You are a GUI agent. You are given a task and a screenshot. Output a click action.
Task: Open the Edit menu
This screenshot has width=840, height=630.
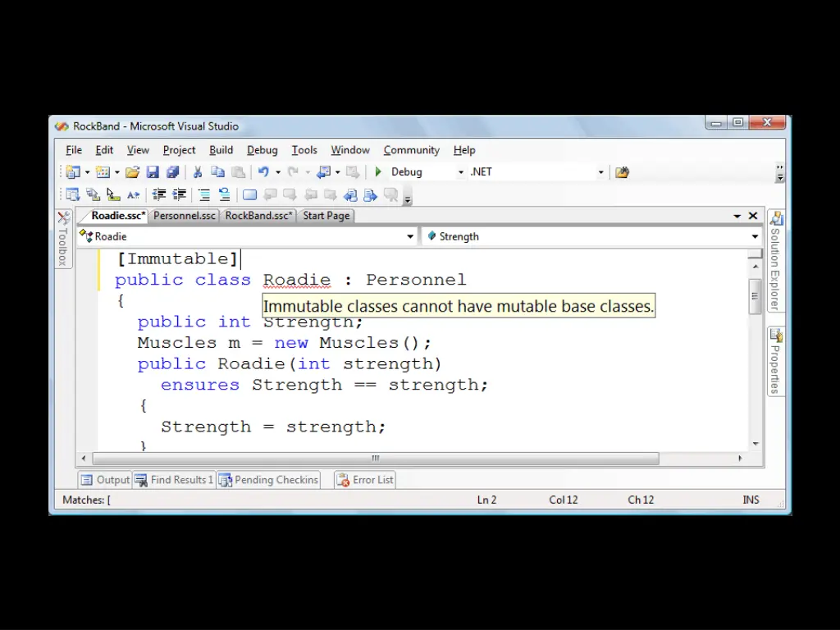click(x=104, y=150)
